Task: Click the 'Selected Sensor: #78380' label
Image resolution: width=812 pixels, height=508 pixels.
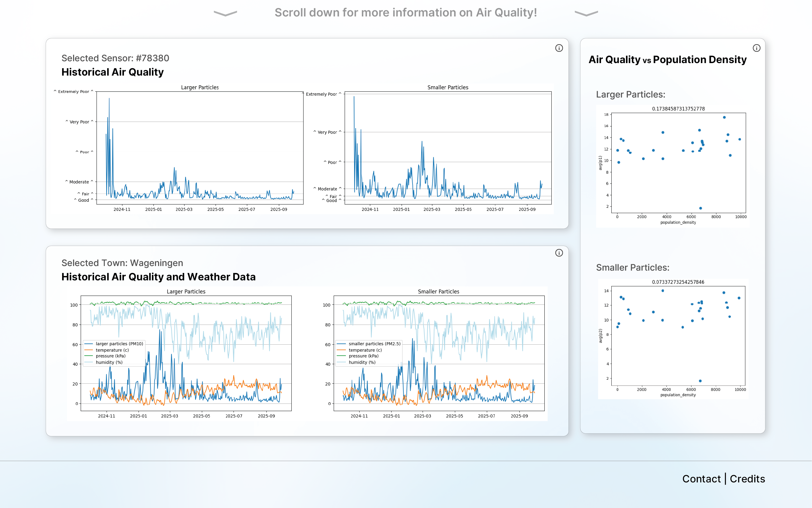Action: coord(115,58)
